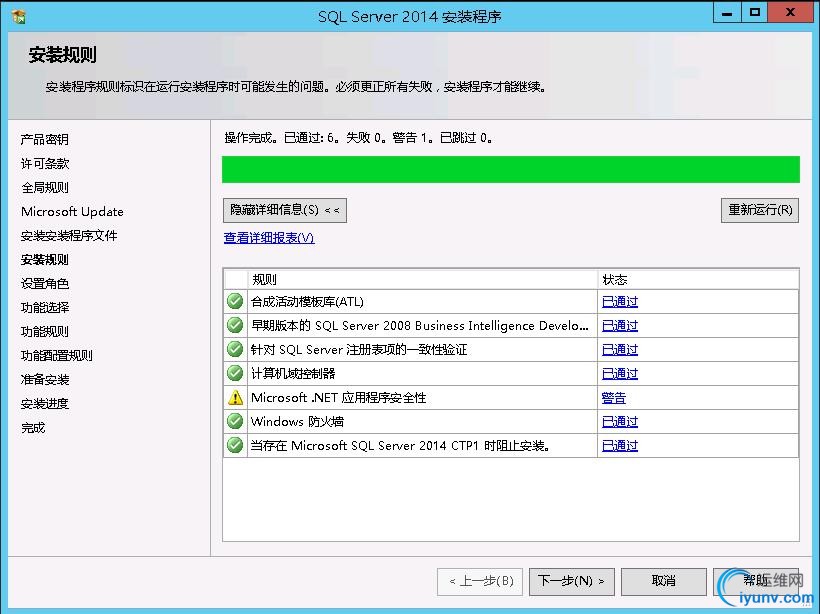Click the green progress bar

[x=510, y=169]
